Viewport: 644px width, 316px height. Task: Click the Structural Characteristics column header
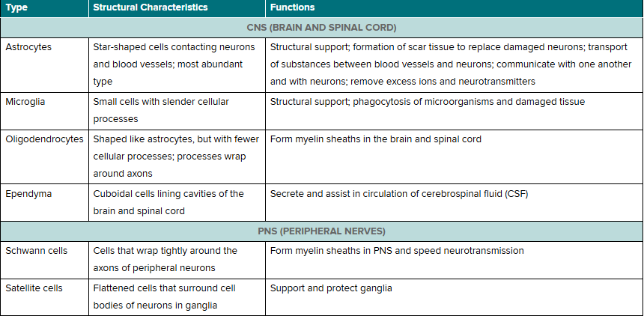[177, 8]
